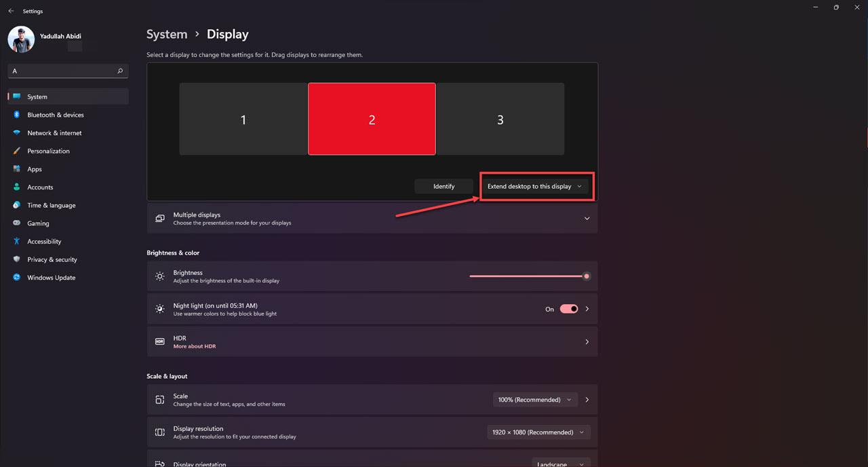
Task: Open Time & language settings
Action: tap(68, 205)
